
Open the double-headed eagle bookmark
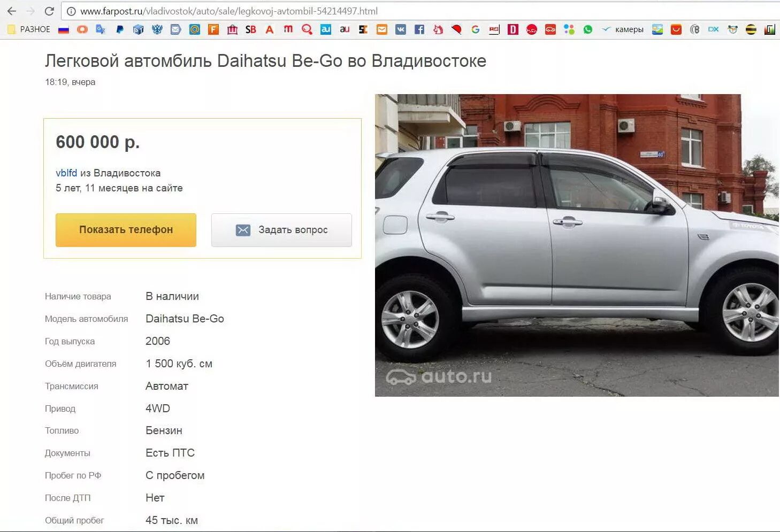157,29
